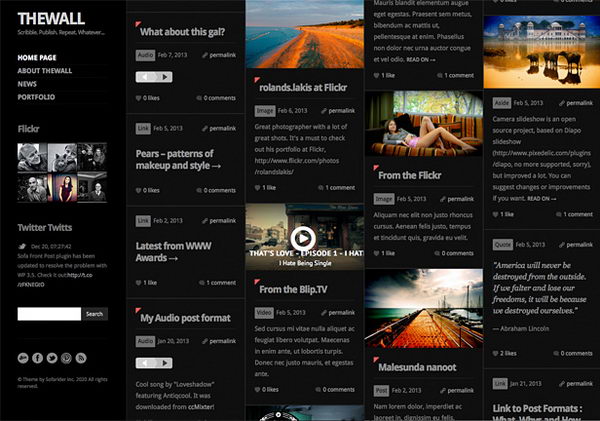Click heart icon on 'Latest from WWW Awards' post
Viewport: 600px width, 421px height.
[139, 282]
